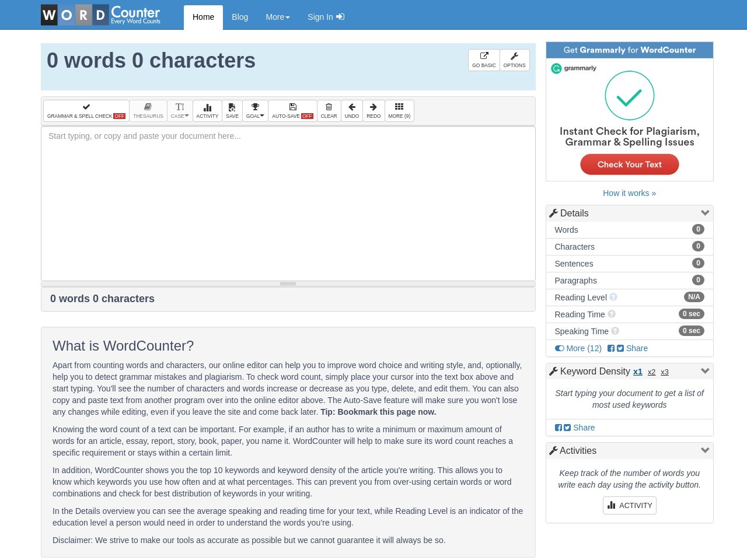747x560 pixels.
Task: Click the Reading Level help icon
Action: [613, 297]
